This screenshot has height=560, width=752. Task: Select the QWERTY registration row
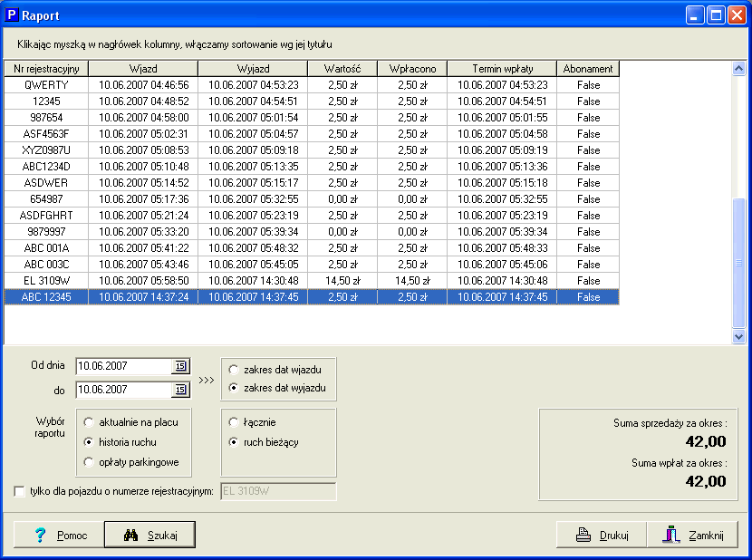tap(312, 85)
